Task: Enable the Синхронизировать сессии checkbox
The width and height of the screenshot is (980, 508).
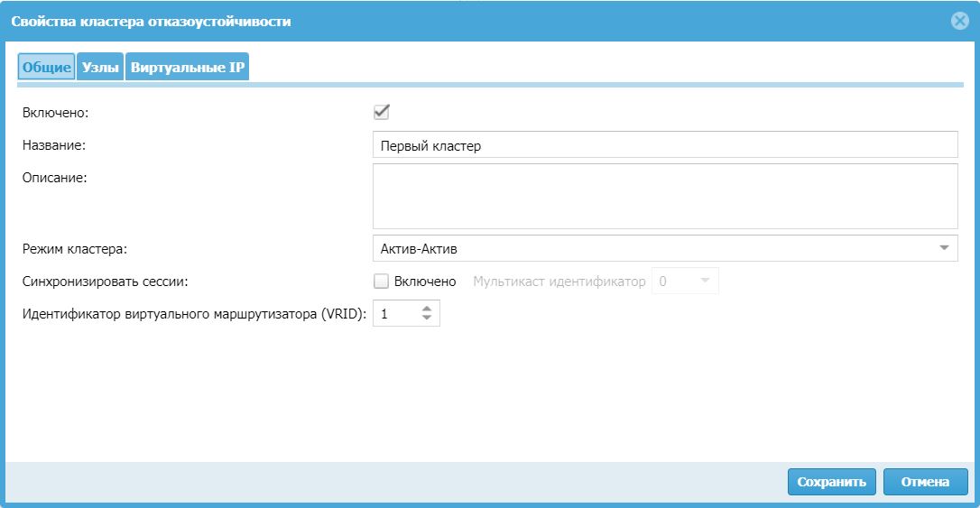Action: 381,282
